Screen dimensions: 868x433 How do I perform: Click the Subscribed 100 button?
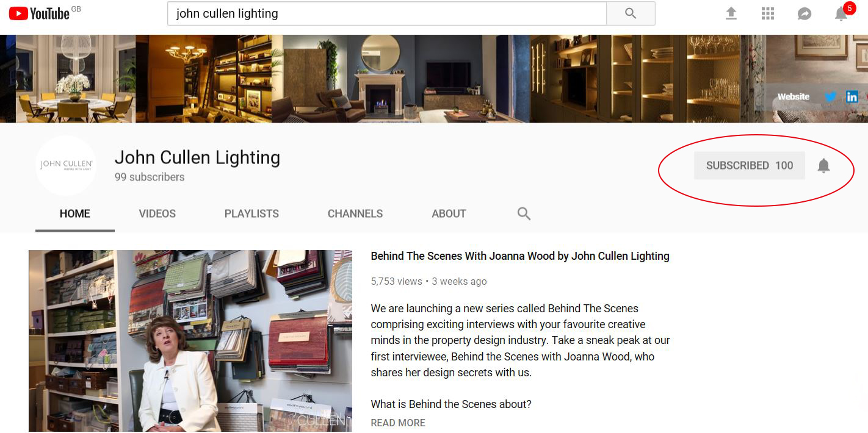750,165
